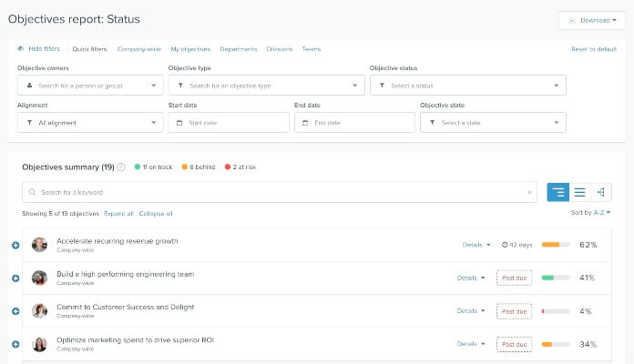The image size is (634, 364).
Task: Click the Hide filters toggle
Action: (40, 49)
